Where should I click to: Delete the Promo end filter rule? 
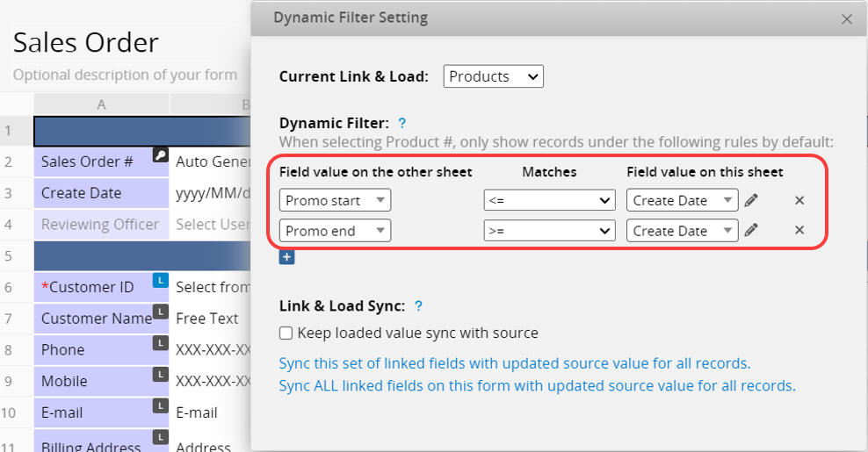[x=799, y=231]
